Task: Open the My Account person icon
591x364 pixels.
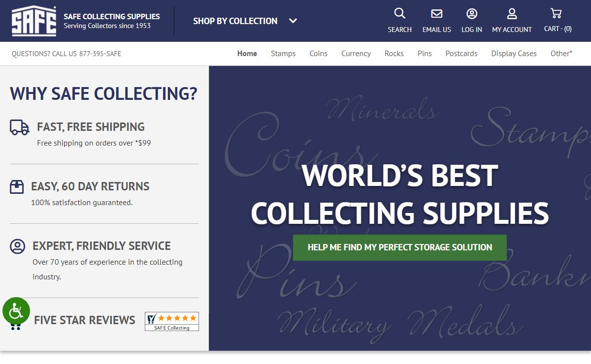Action: 512,13
